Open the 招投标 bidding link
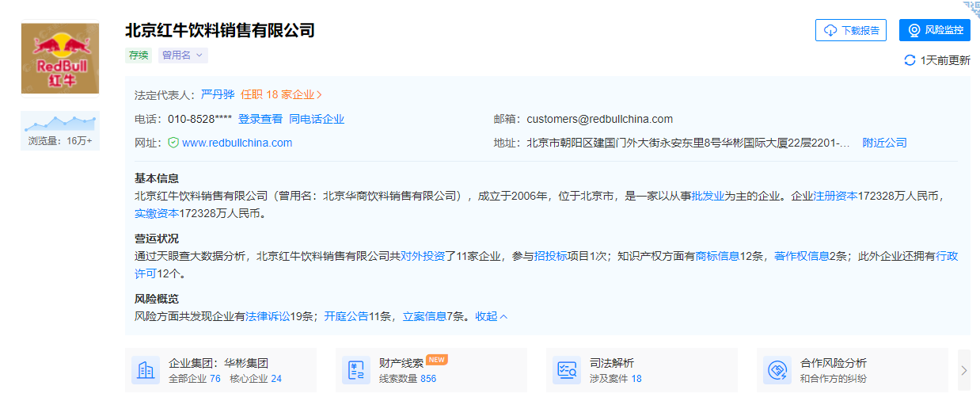 551,256
